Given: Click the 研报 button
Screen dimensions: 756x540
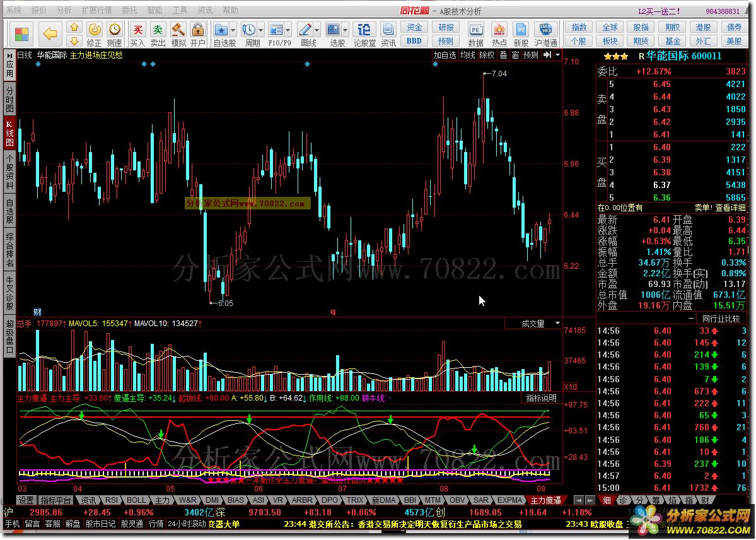Looking at the screenshot, I should pos(446,28).
